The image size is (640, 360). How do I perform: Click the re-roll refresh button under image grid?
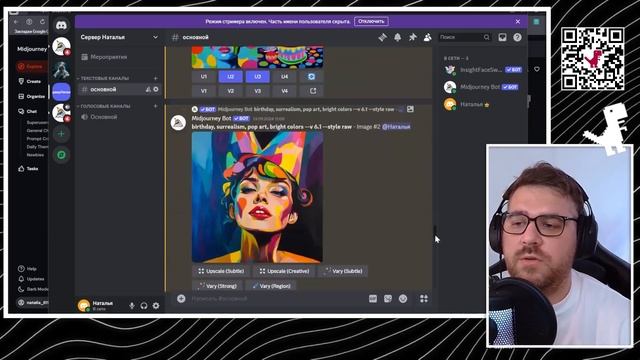[x=311, y=76]
